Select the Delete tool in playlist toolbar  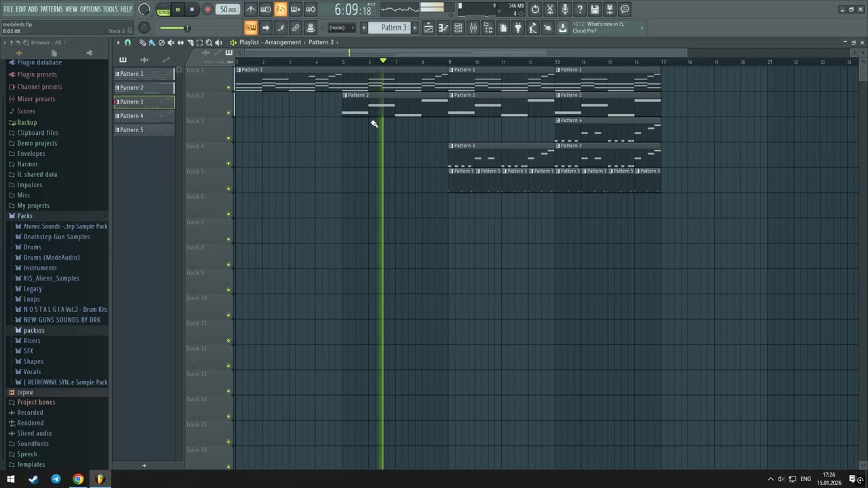pyautogui.click(x=161, y=42)
